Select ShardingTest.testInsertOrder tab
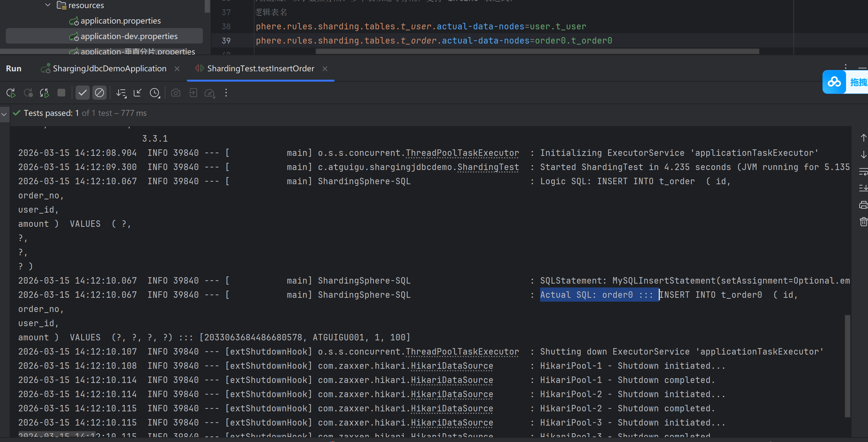868x442 pixels. [260, 69]
